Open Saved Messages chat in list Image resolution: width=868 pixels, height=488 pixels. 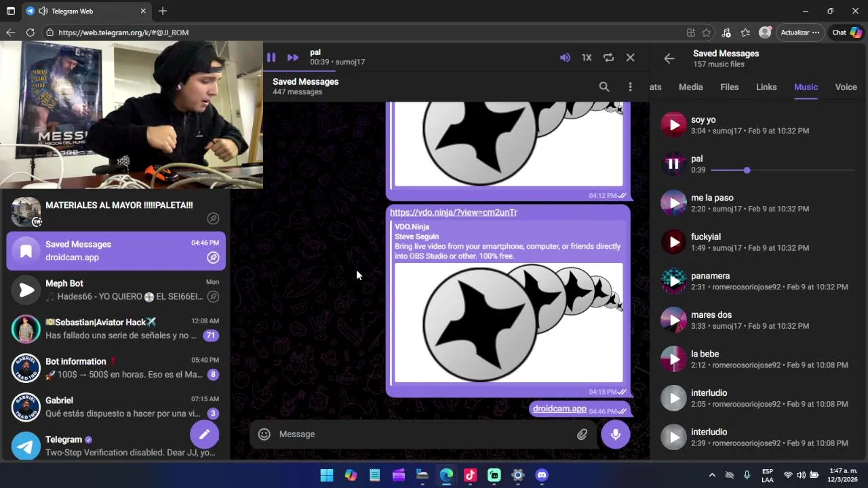[x=116, y=251]
